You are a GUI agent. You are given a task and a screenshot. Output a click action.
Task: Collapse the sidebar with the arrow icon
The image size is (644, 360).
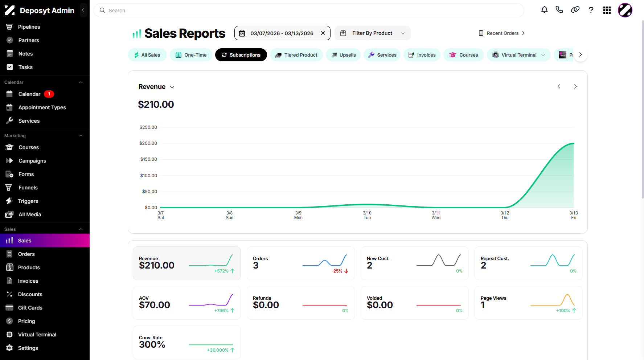(x=83, y=10)
